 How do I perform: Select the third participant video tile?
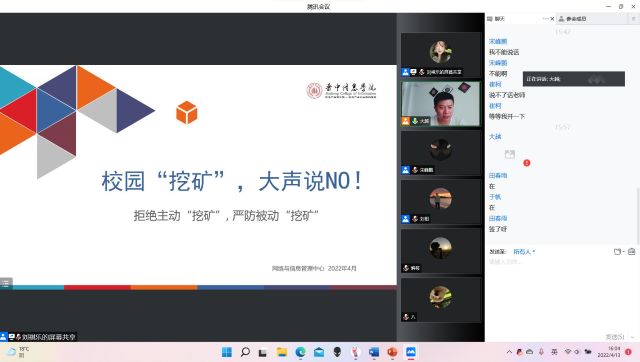click(440, 153)
